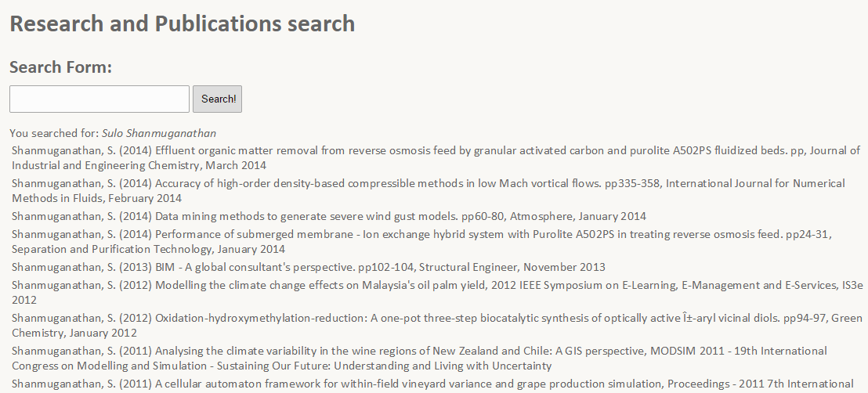Image resolution: width=868 pixels, height=393 pixels.
Task: Click the "You searched for:" text
Action: (x=54, y=133)
